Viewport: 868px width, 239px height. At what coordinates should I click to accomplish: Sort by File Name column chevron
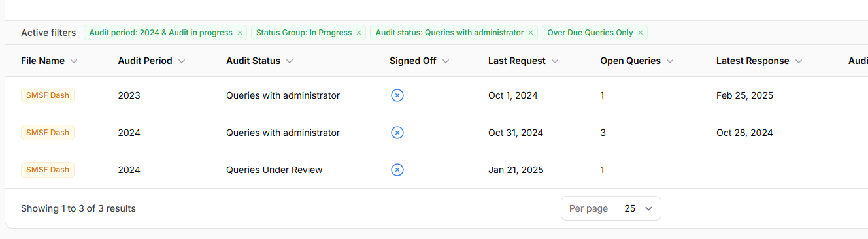(74, 61)
